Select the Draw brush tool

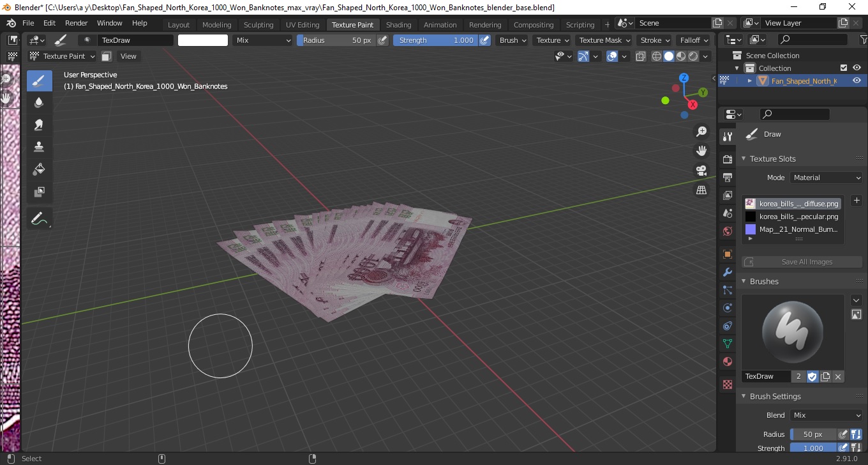[x=39, y=80]
